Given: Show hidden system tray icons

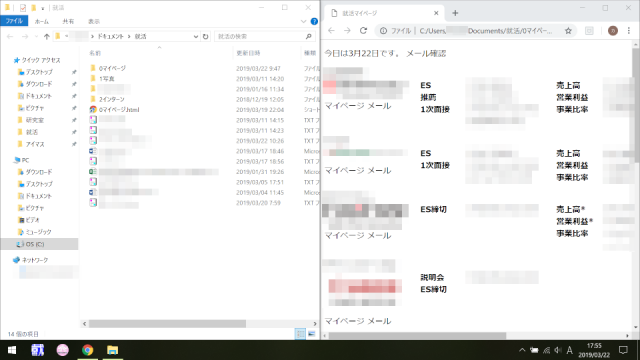Looking at the screenshot, I should click(x=522, y=350).
